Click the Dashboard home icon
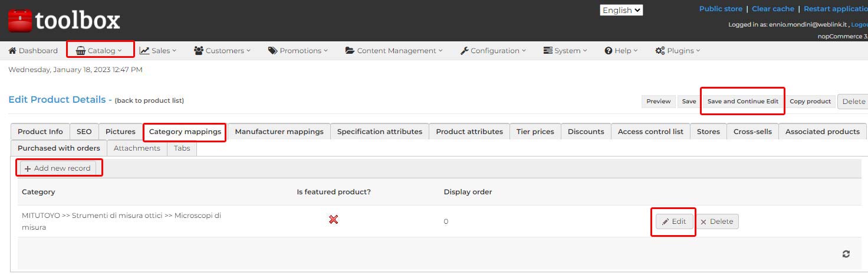 click(x=12, y=51)
